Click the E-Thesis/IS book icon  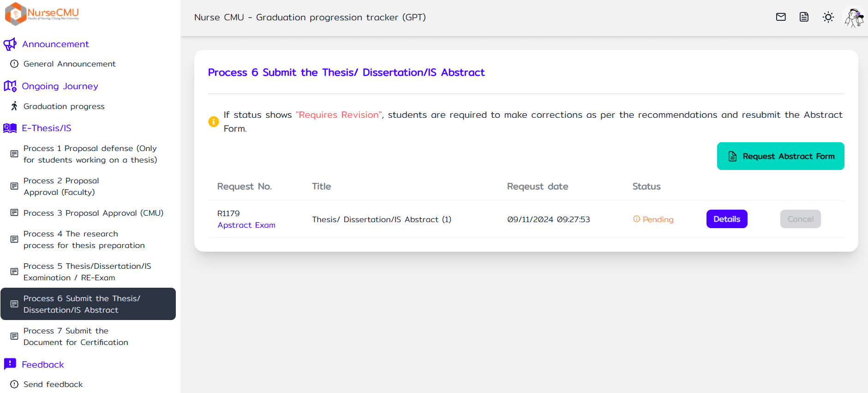pos(10,128)
